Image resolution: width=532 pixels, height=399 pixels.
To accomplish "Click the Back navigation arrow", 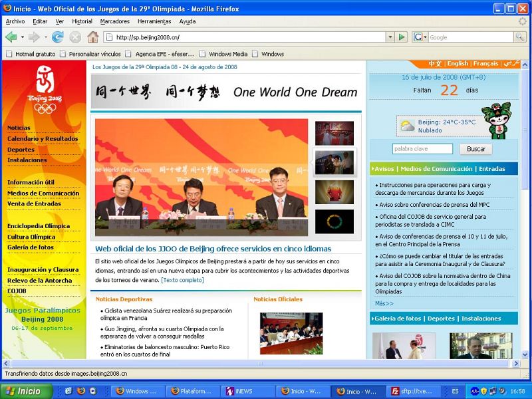I will coord(10,37).
